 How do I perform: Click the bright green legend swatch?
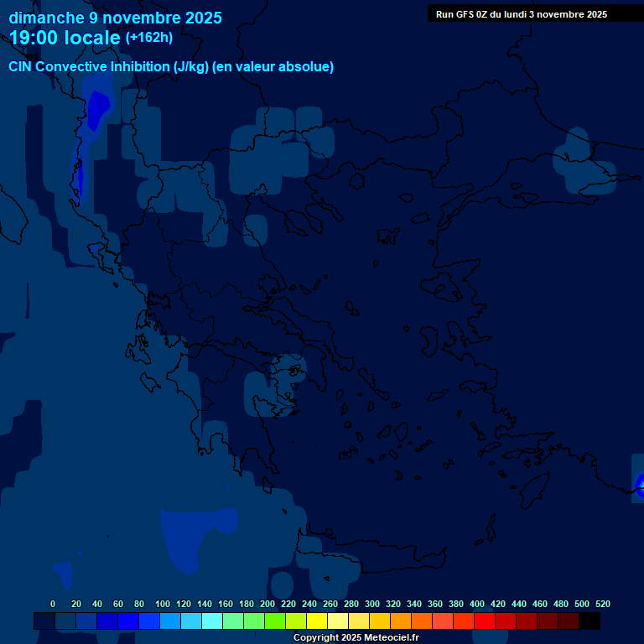click(x=275, y=621)
